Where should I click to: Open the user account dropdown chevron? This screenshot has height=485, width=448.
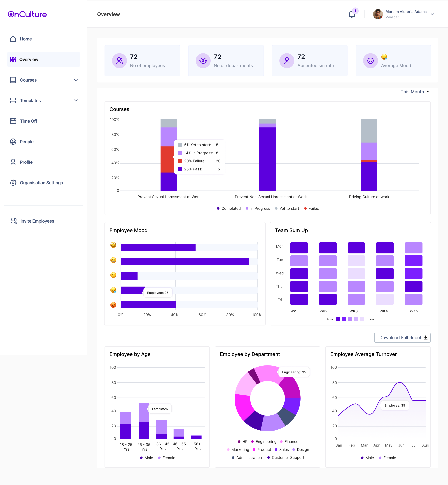point(432,14)
